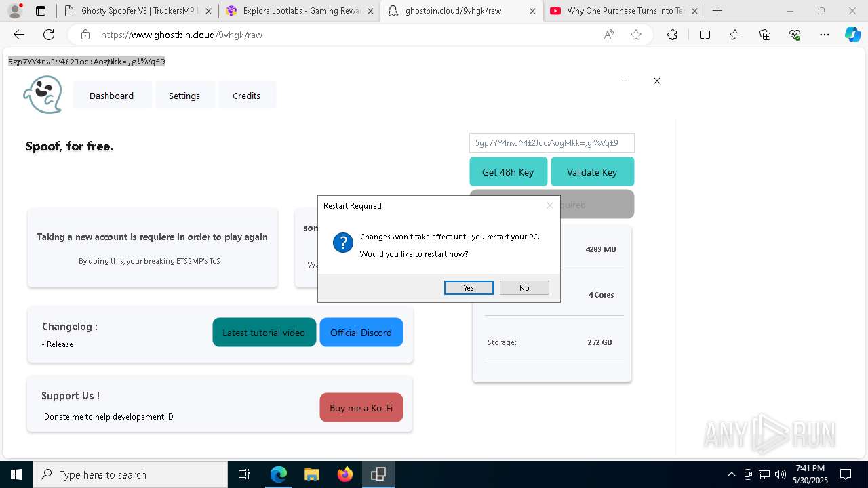Click the taskbar search box
This screenshot has height=488, width=868.
click(x=130, y=474)
